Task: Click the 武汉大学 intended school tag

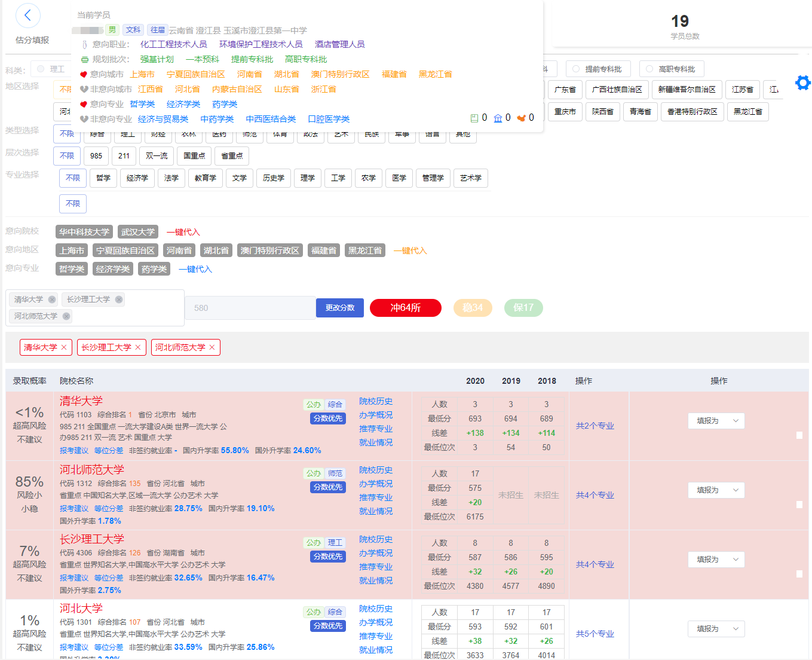Action: pyautogui.click(x=138, y=232)
